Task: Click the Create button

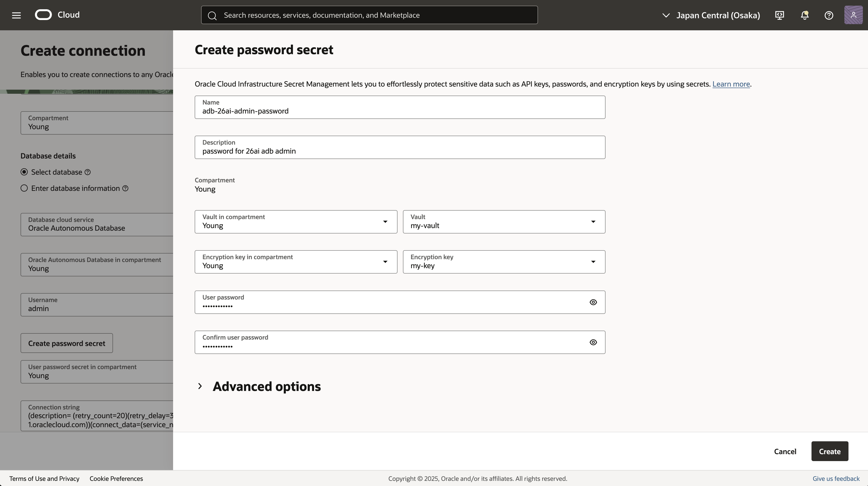Action: [x=829, y=451]
